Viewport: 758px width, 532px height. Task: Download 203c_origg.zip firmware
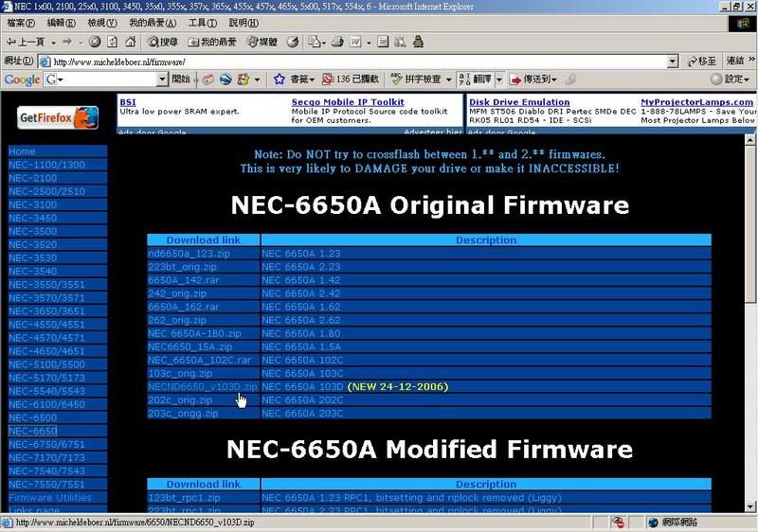pos(183,414)
